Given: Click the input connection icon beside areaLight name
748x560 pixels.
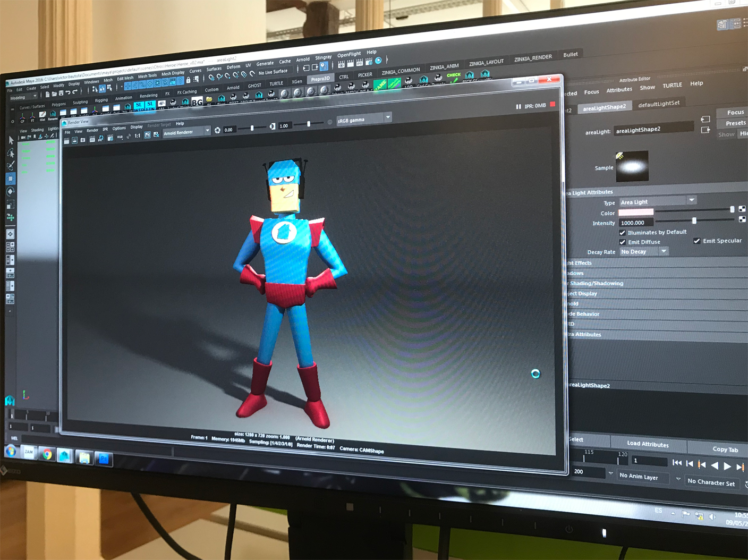Looking at the screenshot, I should tap(705, 119).
